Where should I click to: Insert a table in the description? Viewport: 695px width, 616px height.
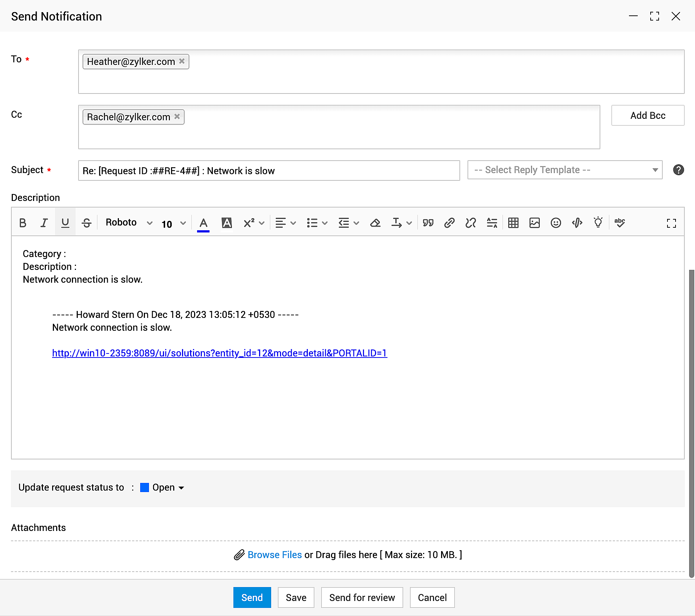pyautogui.click(x=513, y=223)
